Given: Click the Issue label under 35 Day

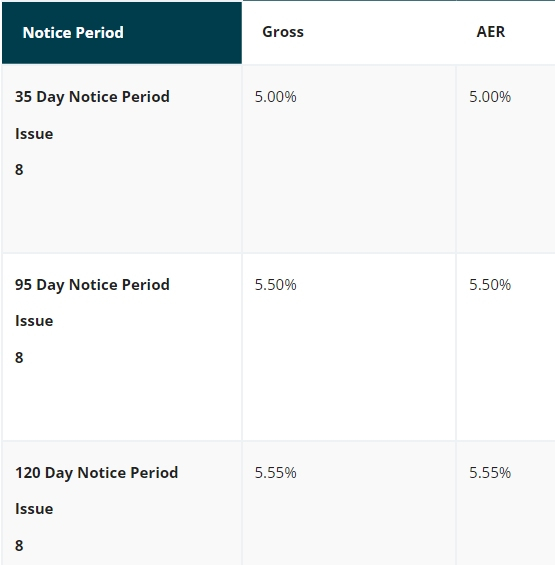Looking at the screenshot, I should click(x=34, y=134).
